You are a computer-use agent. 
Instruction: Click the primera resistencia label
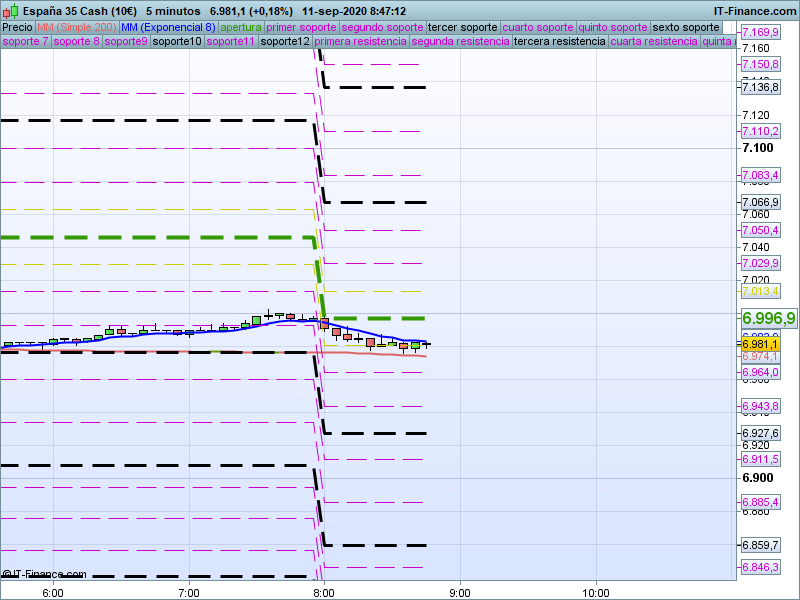(360, 42)
